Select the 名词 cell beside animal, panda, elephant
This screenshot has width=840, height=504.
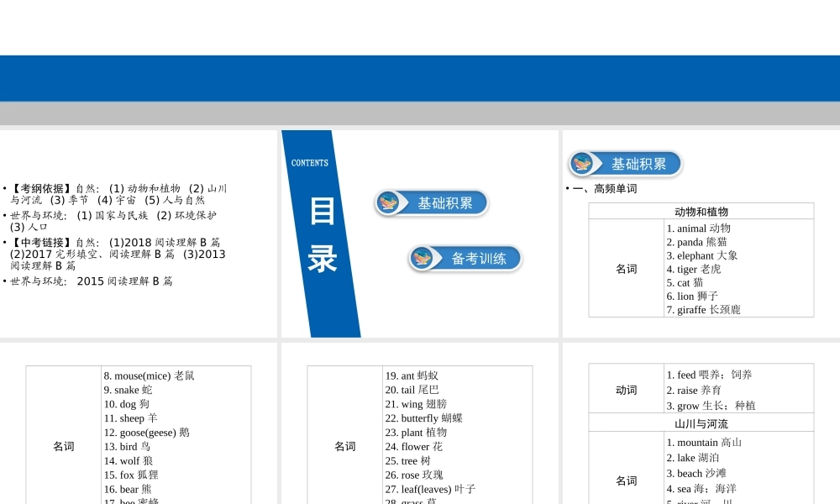626,269
